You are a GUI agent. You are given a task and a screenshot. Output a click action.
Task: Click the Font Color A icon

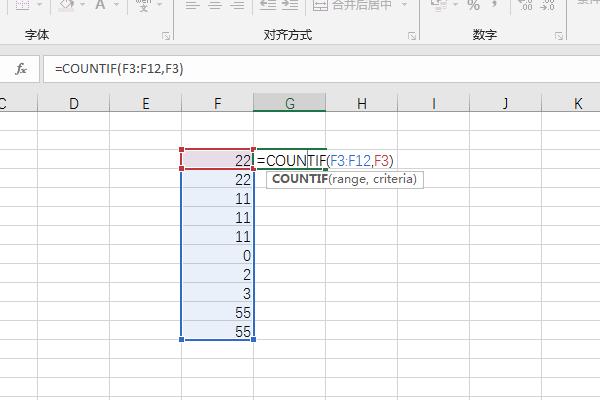(x=100, y=5)
